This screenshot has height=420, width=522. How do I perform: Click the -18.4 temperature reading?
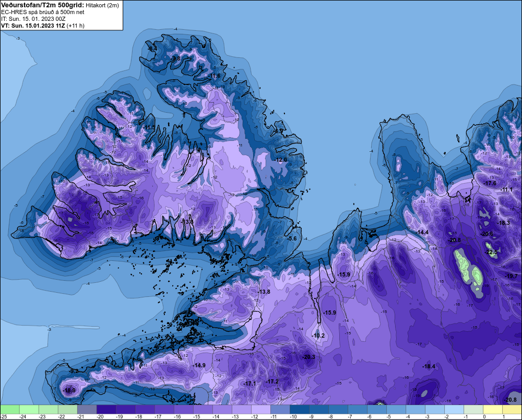429,366
